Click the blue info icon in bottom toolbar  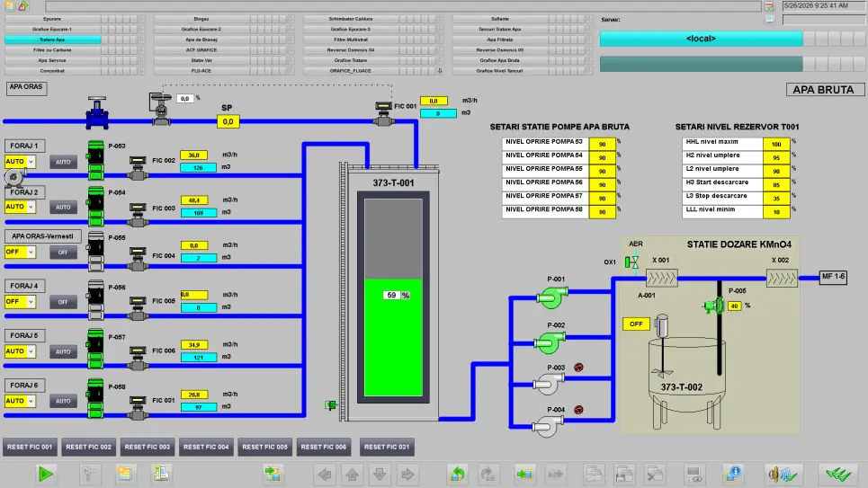pyautogui.click(x=732, y=475)
